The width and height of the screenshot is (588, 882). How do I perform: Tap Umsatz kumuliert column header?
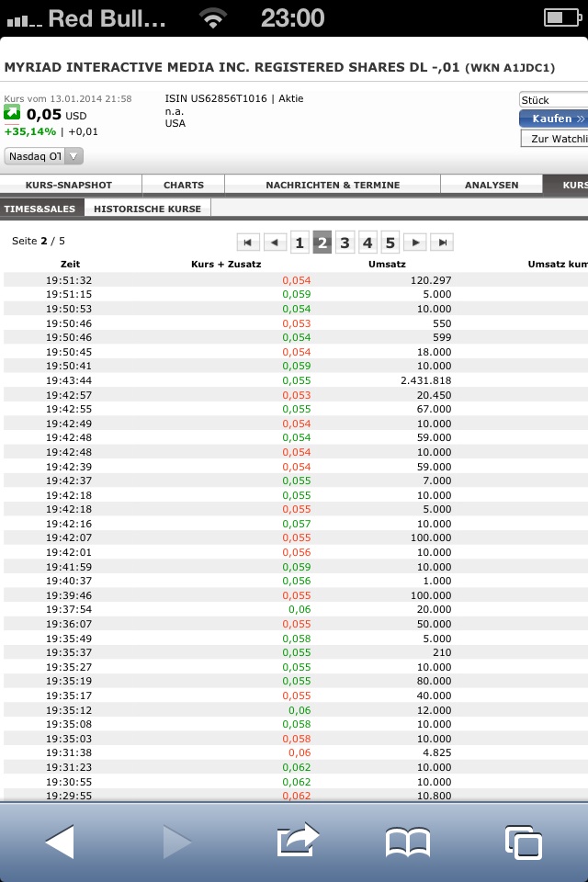558,264
